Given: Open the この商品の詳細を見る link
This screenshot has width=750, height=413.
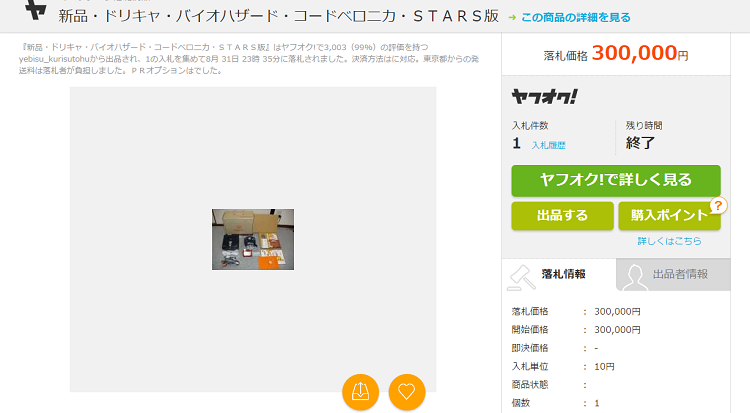Looking at the screenshot, I should 576,18.
